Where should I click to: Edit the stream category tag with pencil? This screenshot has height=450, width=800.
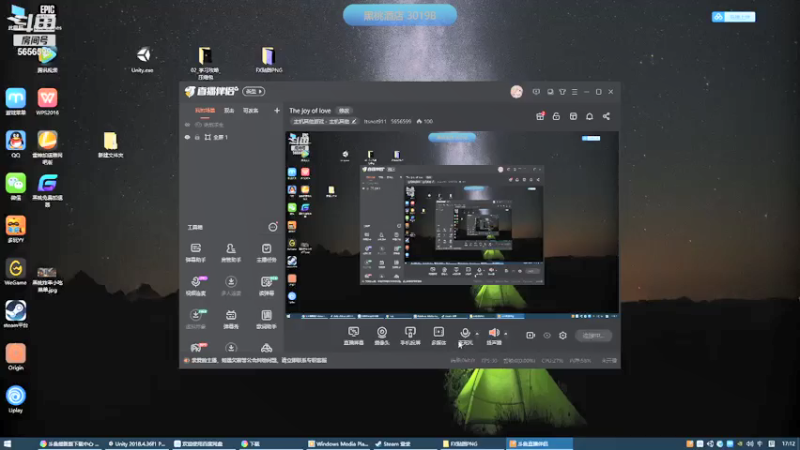[x=324, y=121]
